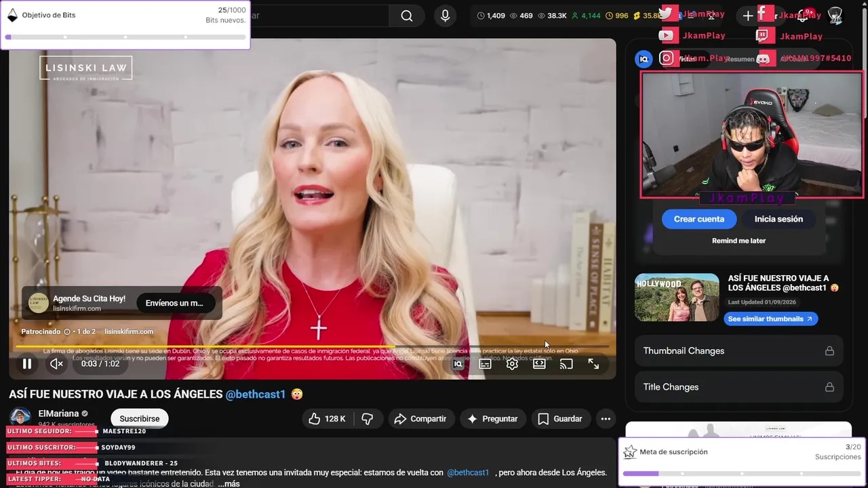This screenshot has height=488, width=868.
Task: Like the video (128 K)
Action: click(328, 419)
